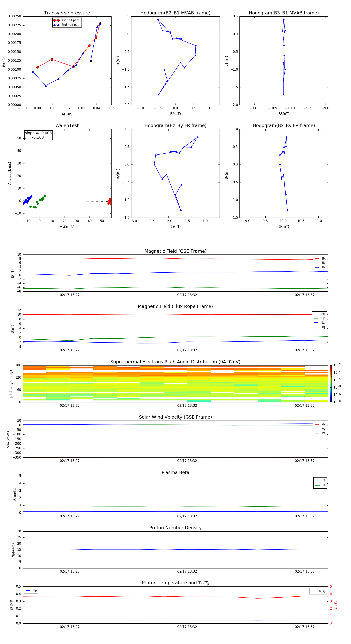
Task: Click the '|B|' legend entry
Action: pyautogui.click(x=320, y=327)
